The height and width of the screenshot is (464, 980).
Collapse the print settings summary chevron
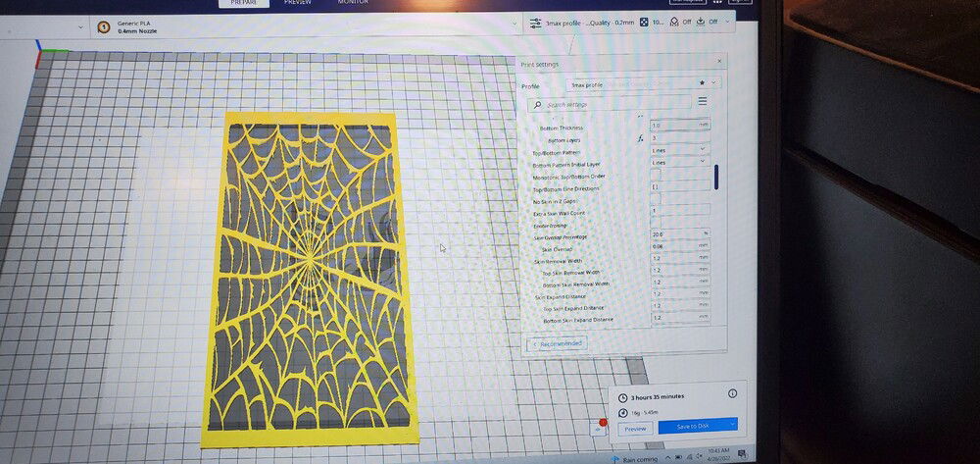(x=728, y=22)
